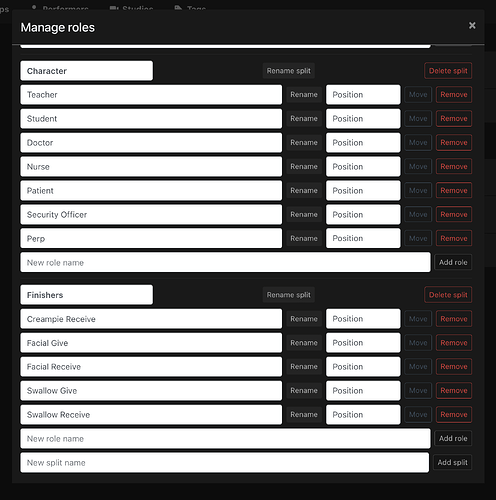Click Rename for the Security Officer role
The width and height of the screenshot is (496, 500).
click(x=304, y=215)
